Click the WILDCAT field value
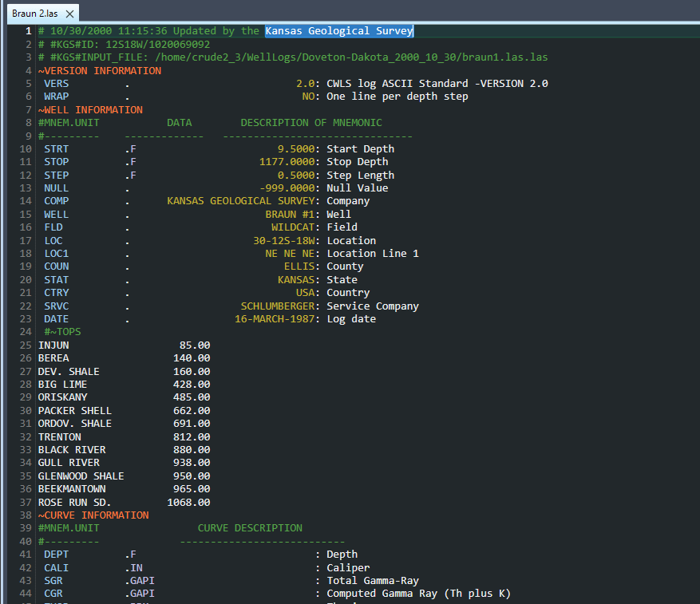 click(295, 227)
